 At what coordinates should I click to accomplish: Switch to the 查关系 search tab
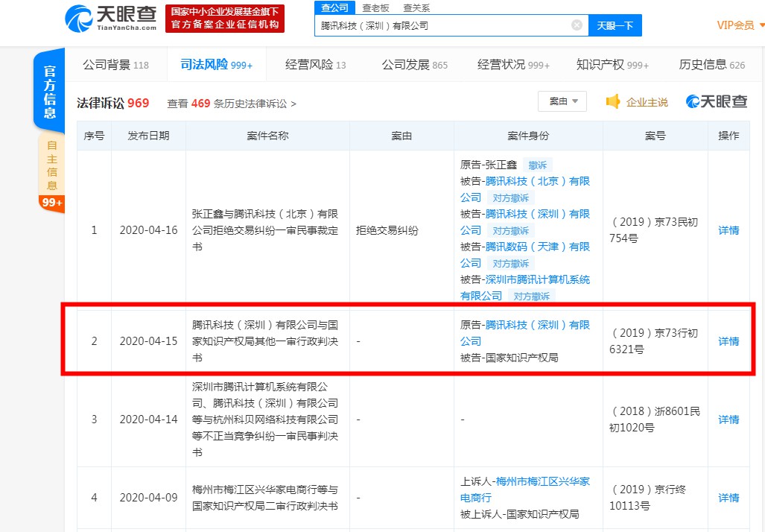pyautogui.click(x=416, y=7)
